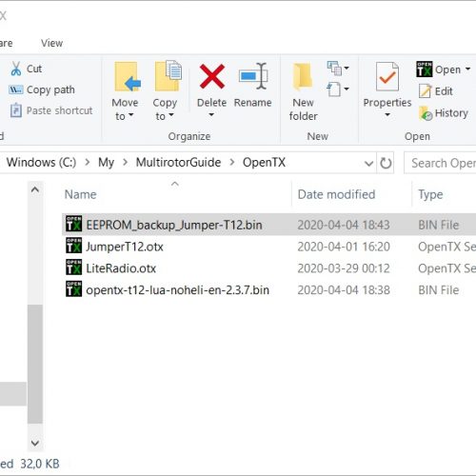Click the navigation pane scroll down arrow

point(35,443)
